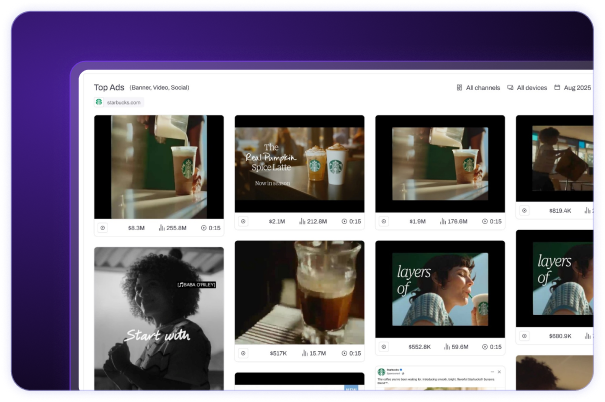This screenshot has height=402, width=605.
Task: Open the black-and-white 'Start with' ad
Action: pos(159,320)
